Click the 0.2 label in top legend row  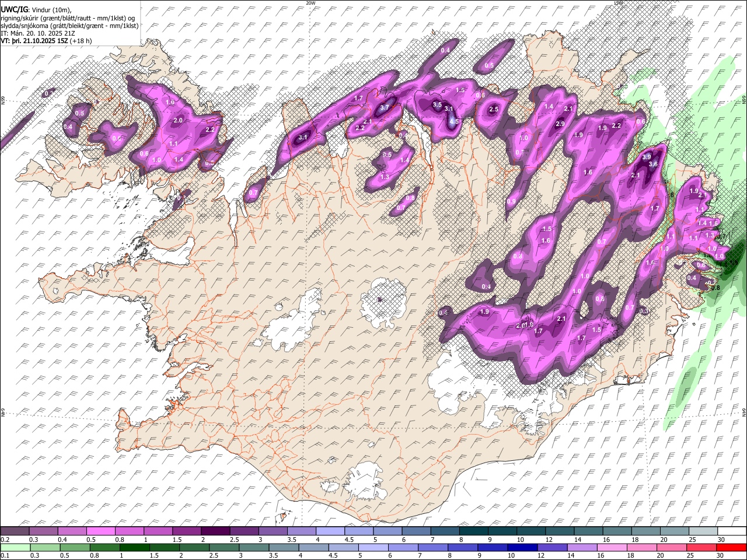coord(5,540)
